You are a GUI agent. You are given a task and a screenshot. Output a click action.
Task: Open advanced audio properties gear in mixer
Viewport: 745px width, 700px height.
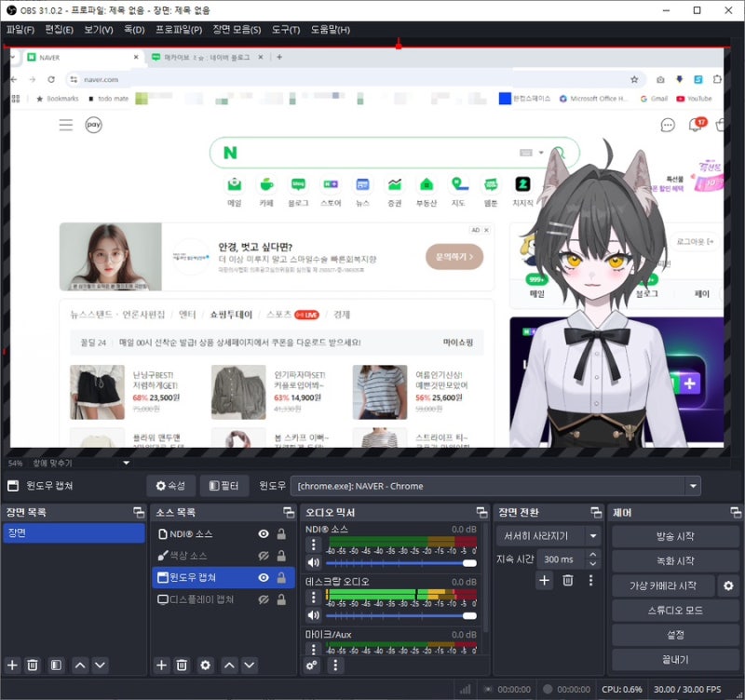311,666
